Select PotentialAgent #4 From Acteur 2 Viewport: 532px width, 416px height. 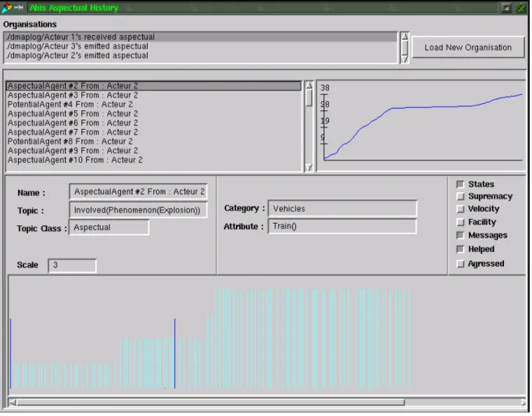click(153, 105)
